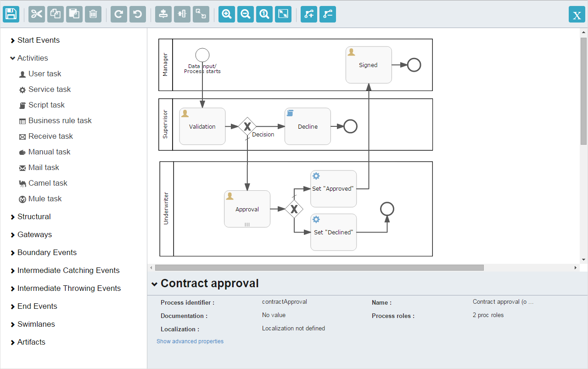Open the Show advanced properties link
The height and width of the screenshot is (369, 588).
pyautogui.click(x=190, y=341)
